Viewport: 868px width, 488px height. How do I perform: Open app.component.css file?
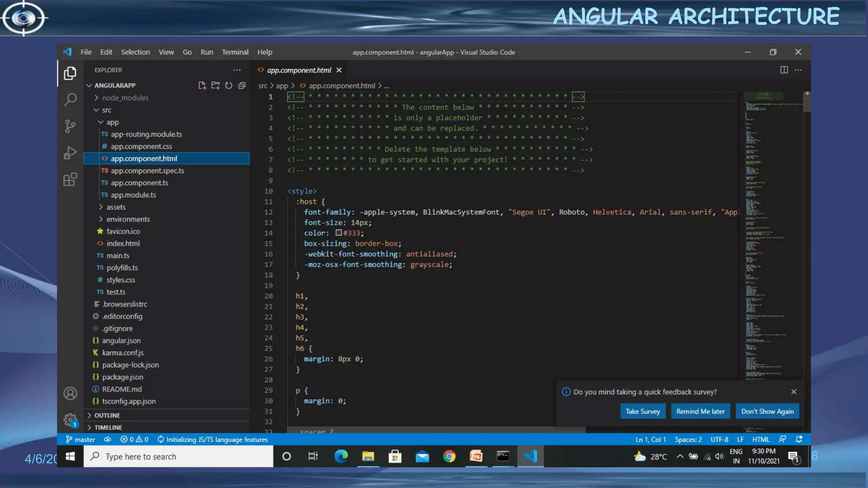(x=167, y=147)
